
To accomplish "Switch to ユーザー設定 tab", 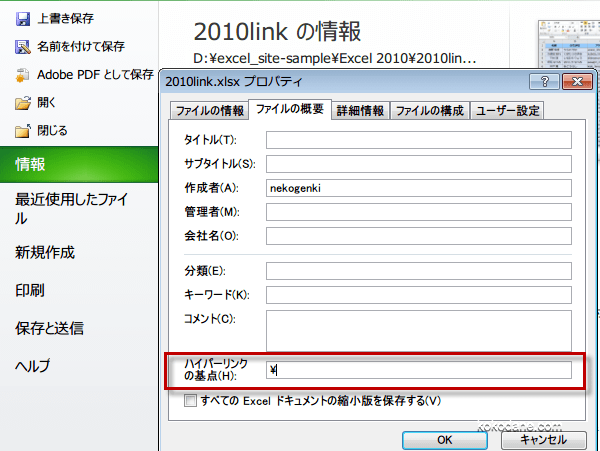I will 507,111.
